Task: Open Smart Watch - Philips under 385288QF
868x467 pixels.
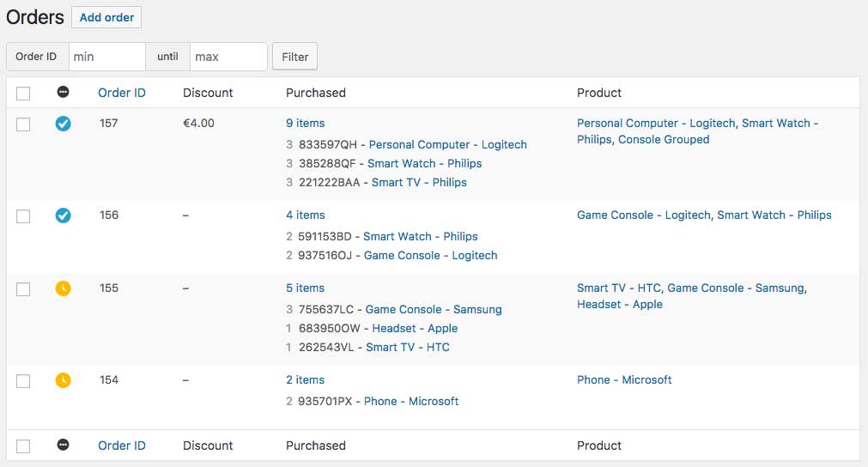Action: (x=425, y=163)
